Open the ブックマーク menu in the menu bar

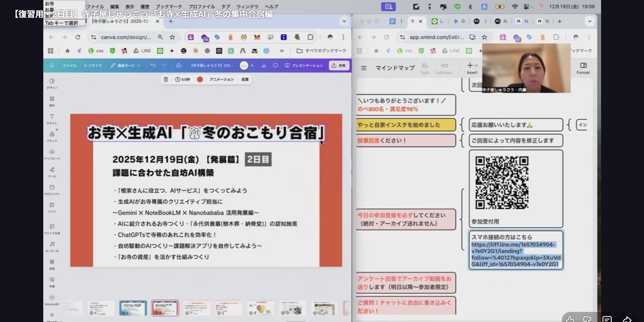pos(168,6)
